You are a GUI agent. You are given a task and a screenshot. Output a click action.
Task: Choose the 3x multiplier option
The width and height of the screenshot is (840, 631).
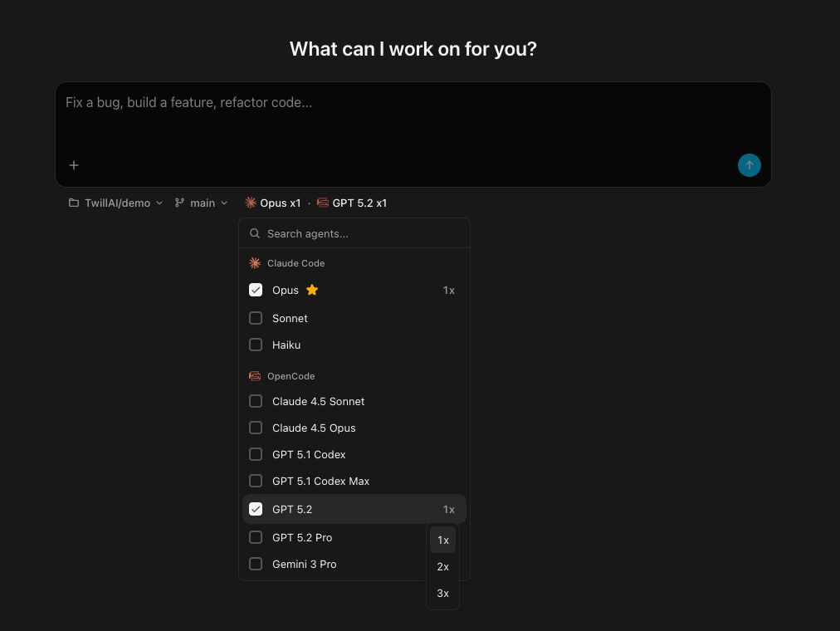(x=442, y=593)
